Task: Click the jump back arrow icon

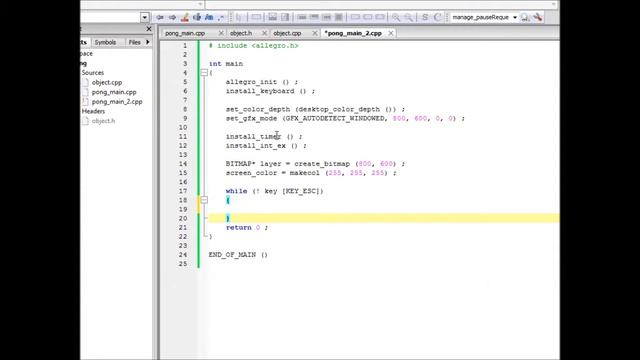Action: pyautogui.click(x=160, y=17)
